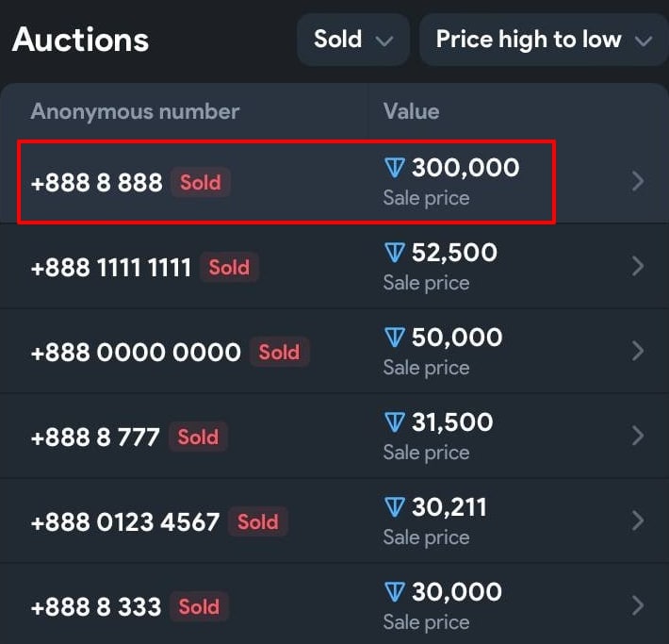Click the Anonymous number column header
669x644 pixels.
coord(135,112)
